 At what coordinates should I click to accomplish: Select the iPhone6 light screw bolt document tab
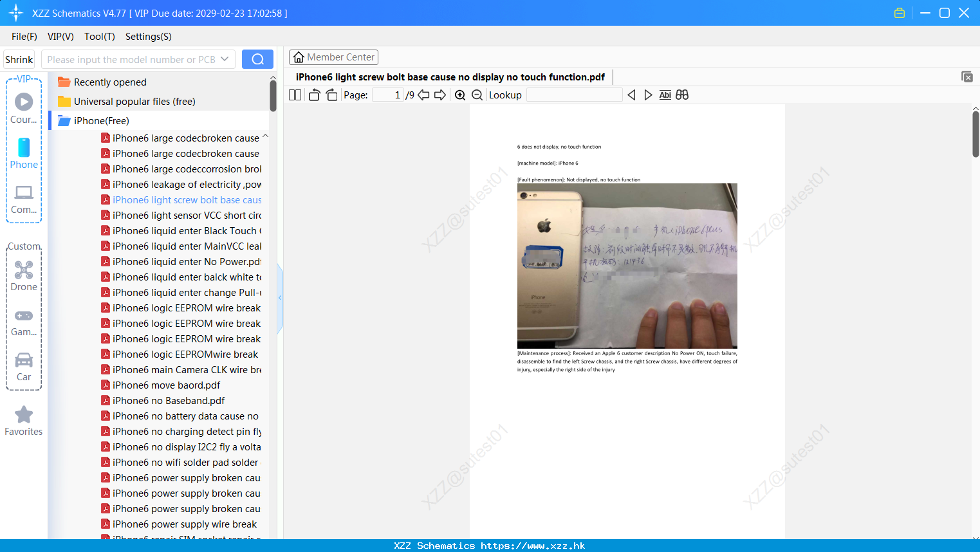(x=450, y=77)
